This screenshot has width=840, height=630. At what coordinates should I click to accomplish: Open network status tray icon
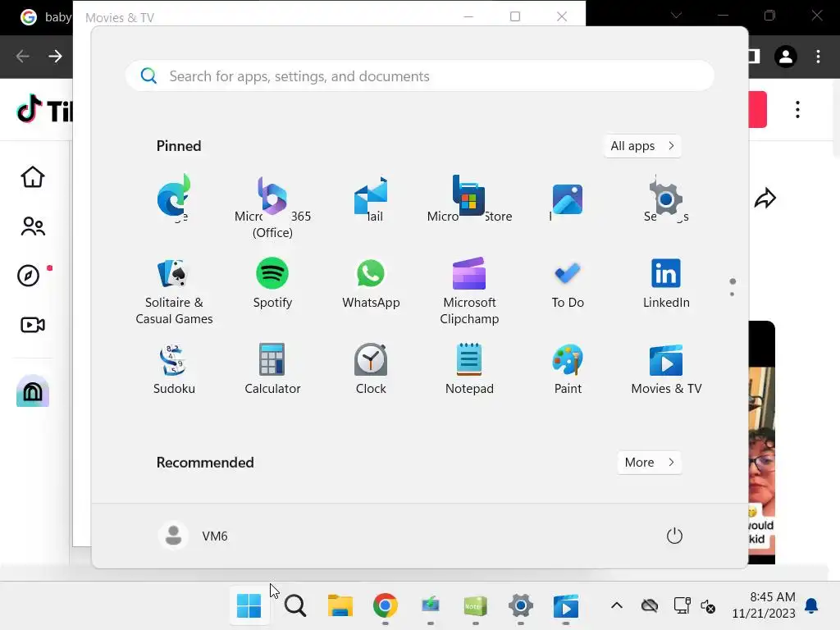point(682,606)
